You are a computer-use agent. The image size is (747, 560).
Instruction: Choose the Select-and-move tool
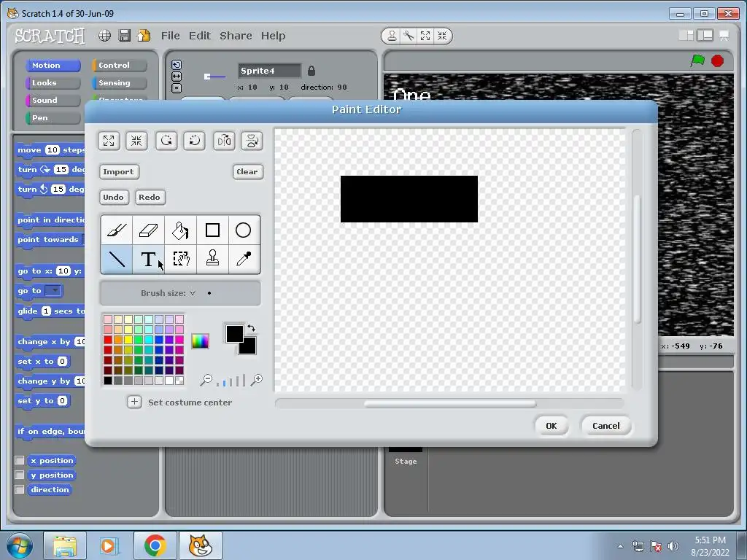pos(181,259)
